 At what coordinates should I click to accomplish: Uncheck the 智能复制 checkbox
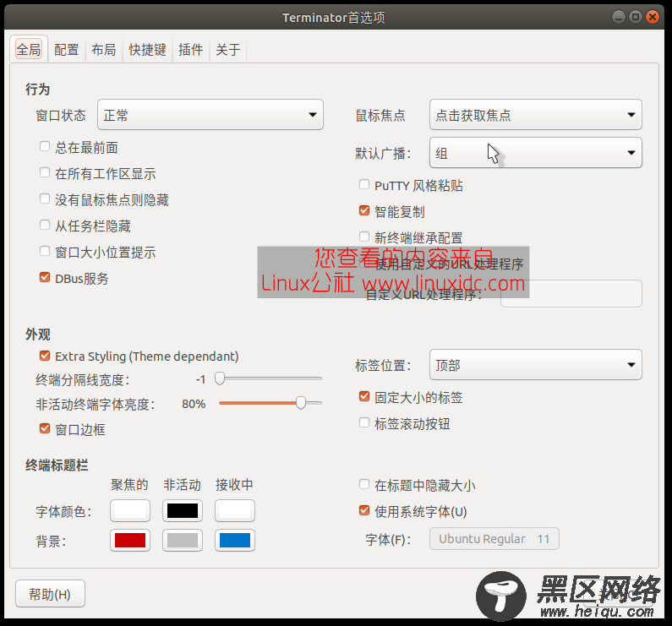click(363, 211)
